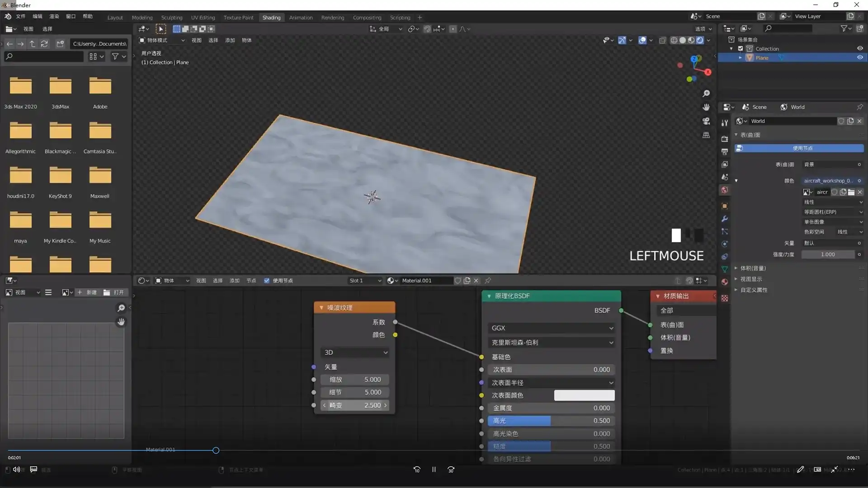Click the filter funnel icon in the outliner
Viewport: 868px width, 488px height.
[844, 28]
